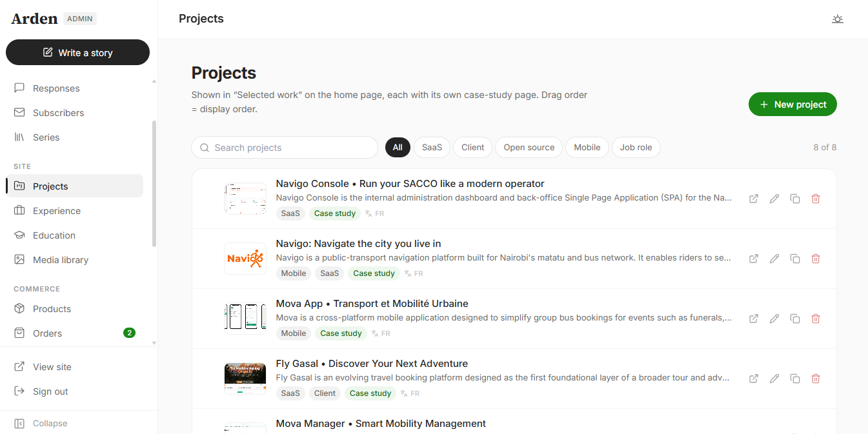Filter projects by Client

coord(472,147)
